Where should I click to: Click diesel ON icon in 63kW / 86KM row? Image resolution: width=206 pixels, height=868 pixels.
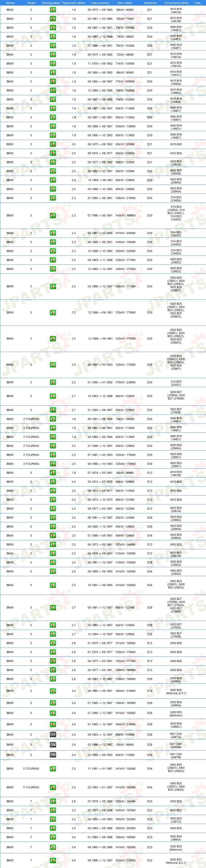pyautogui.click(x=53, y=745)
